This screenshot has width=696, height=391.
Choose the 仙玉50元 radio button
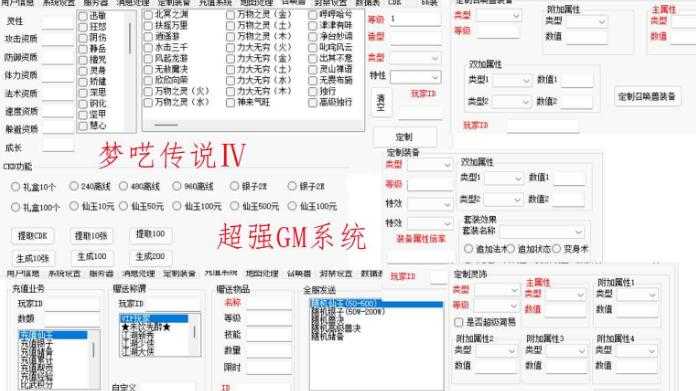click(123, 206)
